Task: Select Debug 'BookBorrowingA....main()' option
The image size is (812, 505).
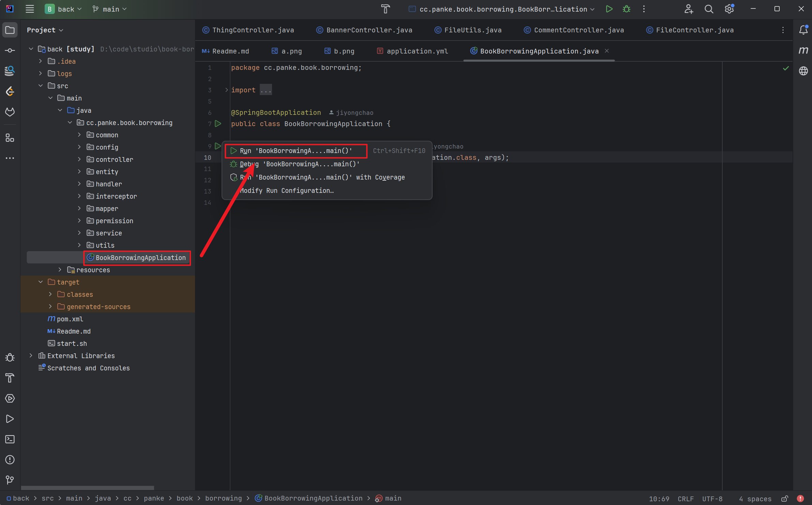Action: (300, 164)
